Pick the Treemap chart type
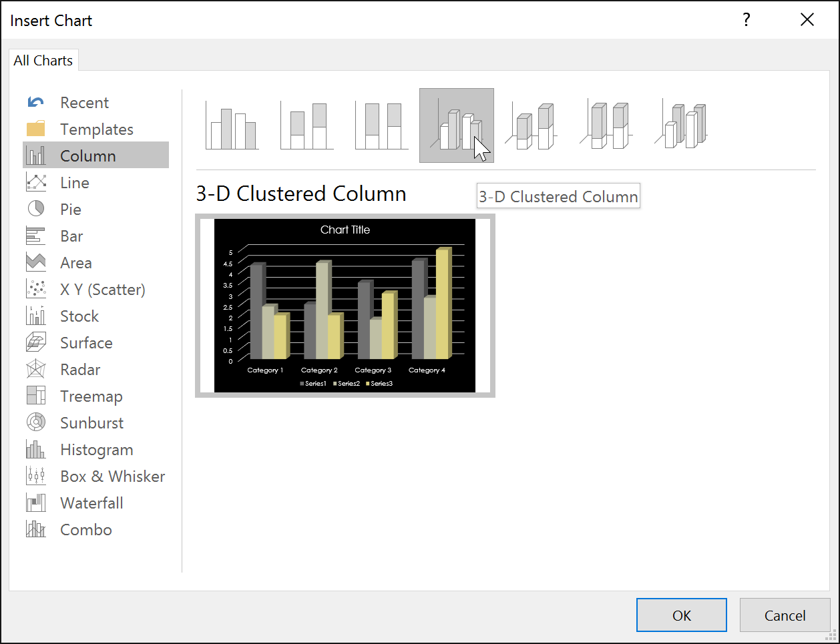This screenshot has height=644, width=840. (90, 396)
